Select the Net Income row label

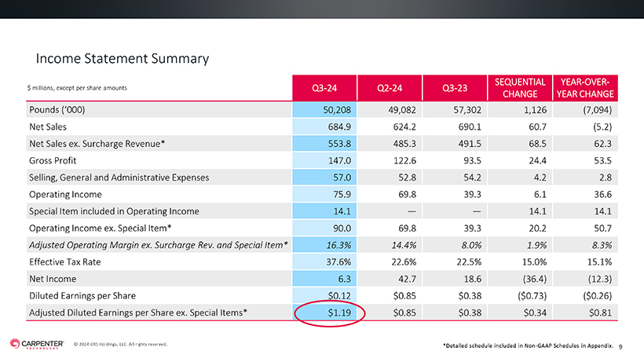53,279
